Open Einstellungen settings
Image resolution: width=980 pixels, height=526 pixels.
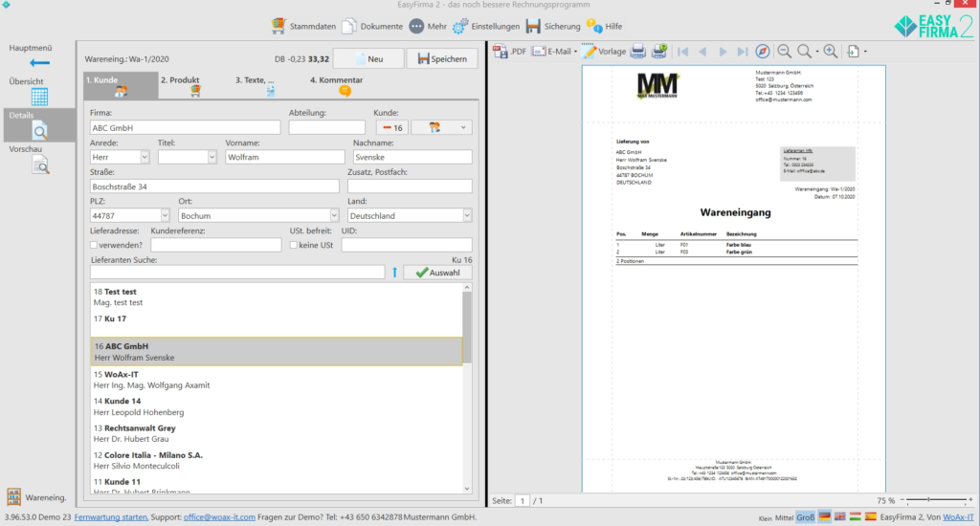tap(486, 26)
